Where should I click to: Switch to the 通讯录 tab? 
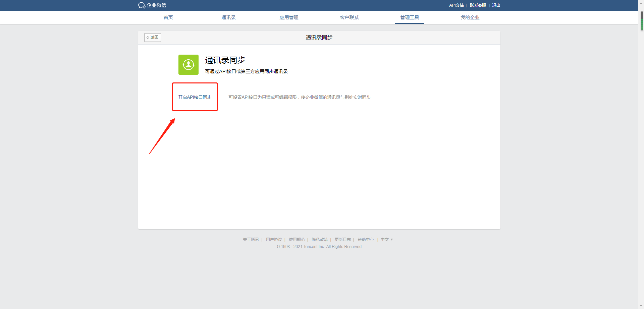pyautogui.click(x=228, y=17)
